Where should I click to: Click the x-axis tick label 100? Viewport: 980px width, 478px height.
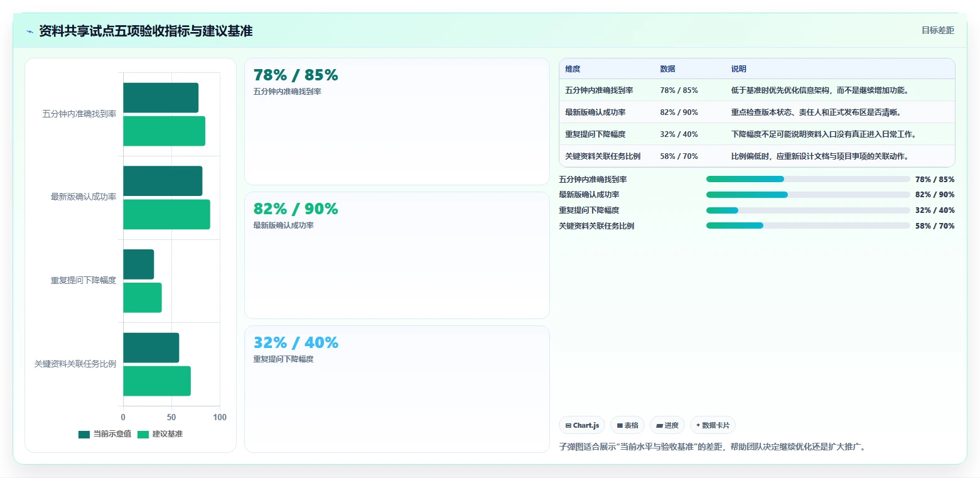[220, 417]
